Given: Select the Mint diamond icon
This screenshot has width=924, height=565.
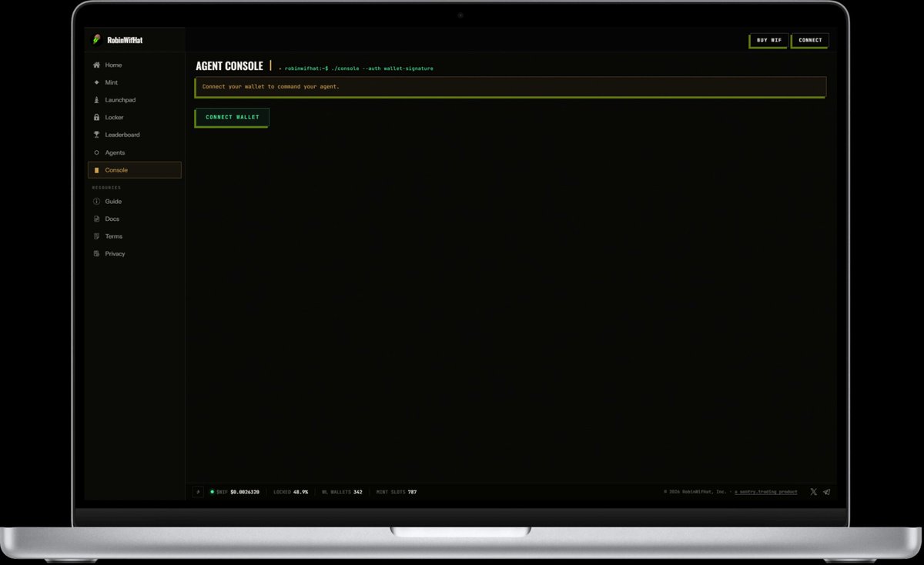Looking at the screenshot, I should (x=96, y=82).
